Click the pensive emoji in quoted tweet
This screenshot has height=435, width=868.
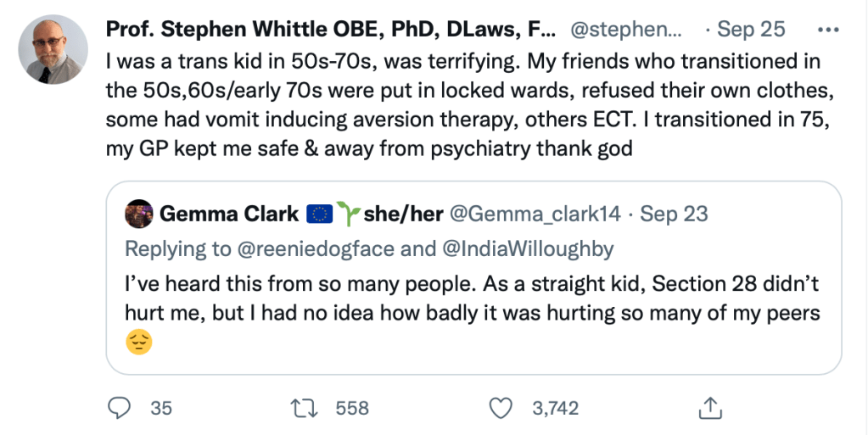tap(137, 343)
